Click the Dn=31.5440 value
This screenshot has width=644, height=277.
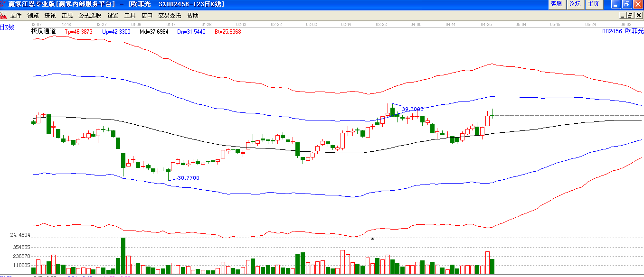191,32
